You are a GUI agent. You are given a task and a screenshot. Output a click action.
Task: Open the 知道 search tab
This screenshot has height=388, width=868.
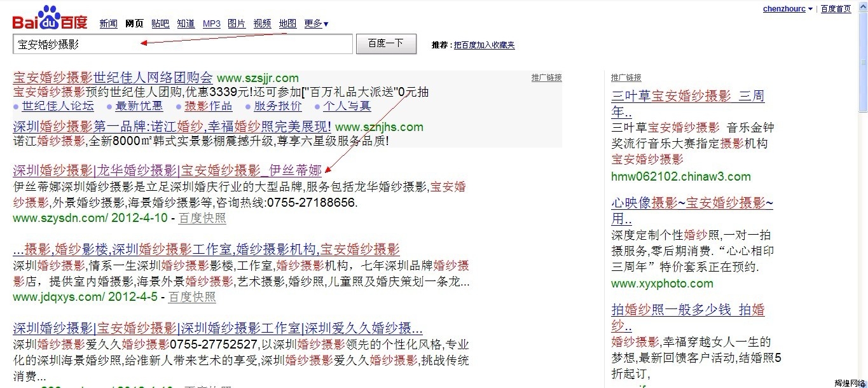pyautogui.click(x=186, y=24)
